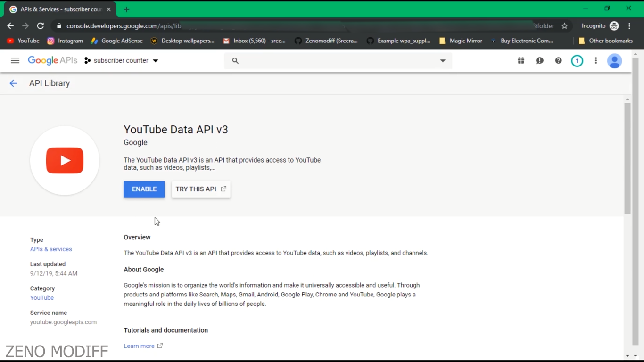Expand the search bar dropdown arrow
Image resolution: width=644 pixels, height=362 pixels.
click(443, 61)
